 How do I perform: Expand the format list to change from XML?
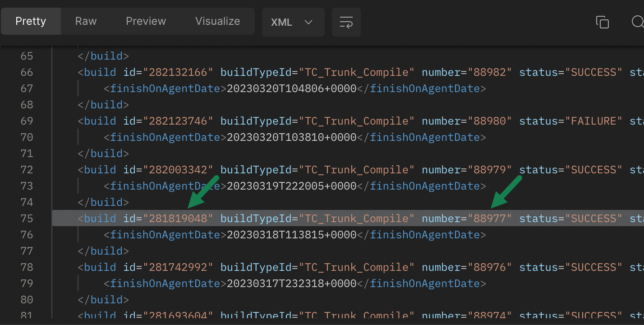click(x=293, y=22)
